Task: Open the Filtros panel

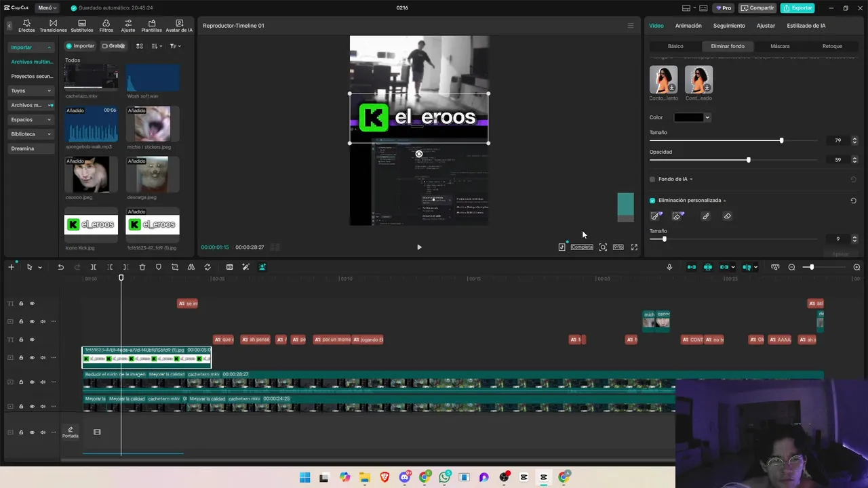Action: [x=106, y=26]
